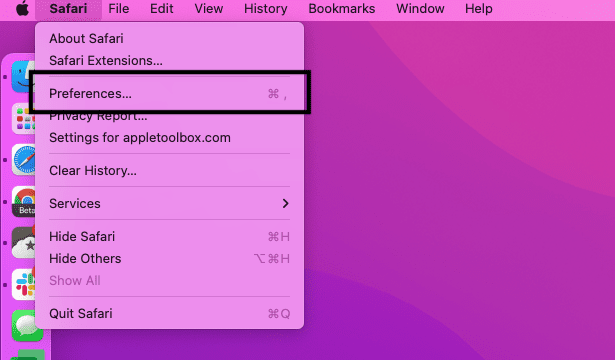
Task: Open the History menu
Action: pos(266,9)
